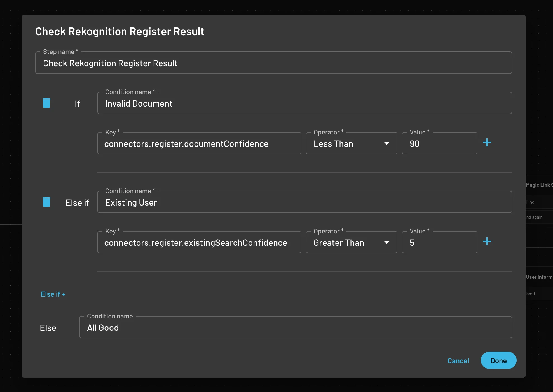Change the Value 90 field
Image resolution: width=553 pixels, height=392 pixels.
(x=439, y=143)
